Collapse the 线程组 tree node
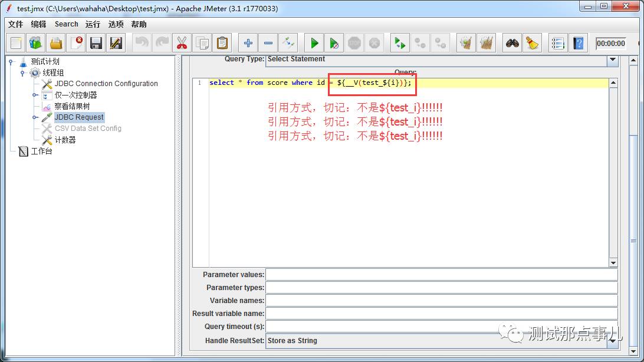The width and height of the screenshot is (644, 362). tap(22, 73)
